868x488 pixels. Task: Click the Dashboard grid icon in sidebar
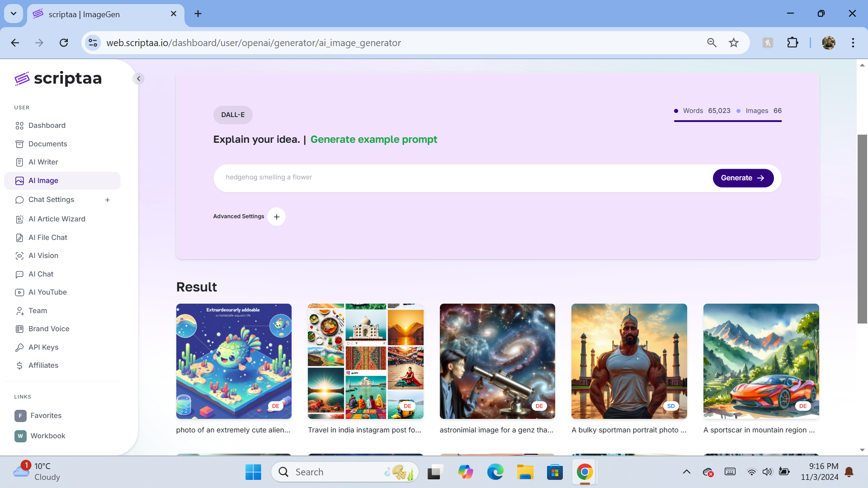(x=19, y=126)
